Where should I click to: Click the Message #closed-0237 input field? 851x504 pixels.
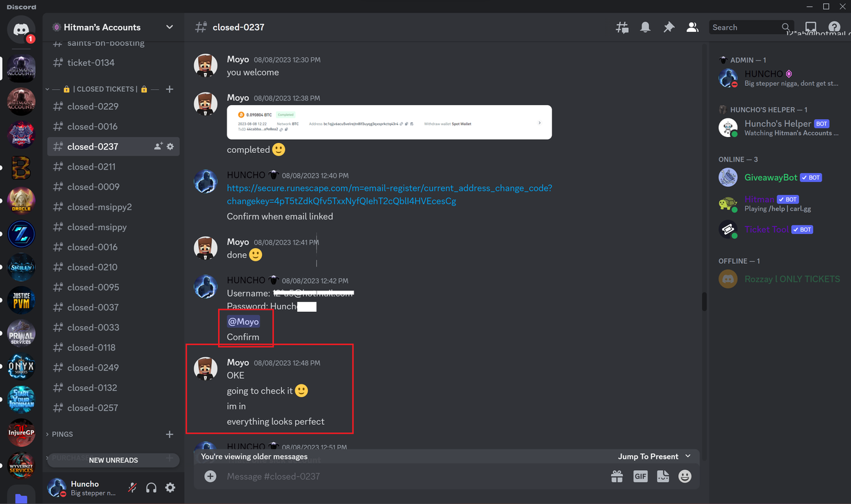coord(412,476)
